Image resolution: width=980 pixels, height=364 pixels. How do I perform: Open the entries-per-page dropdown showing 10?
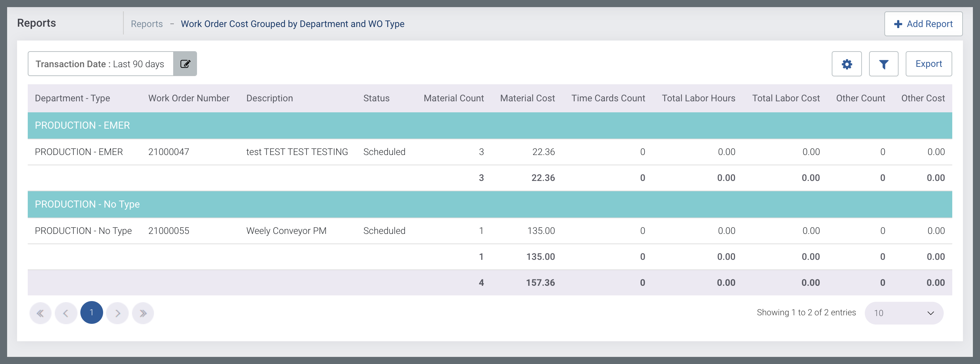[x=904, y=313]
